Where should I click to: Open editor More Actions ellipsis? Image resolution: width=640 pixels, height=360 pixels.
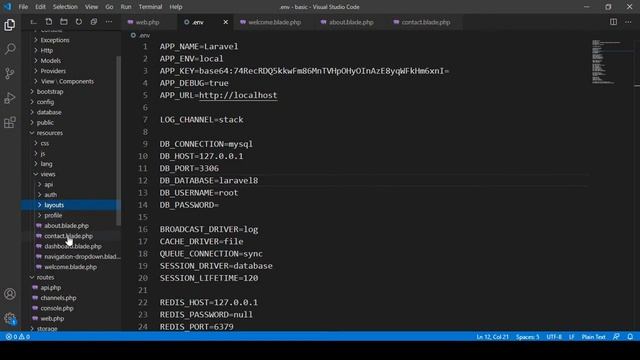(628, 22)
